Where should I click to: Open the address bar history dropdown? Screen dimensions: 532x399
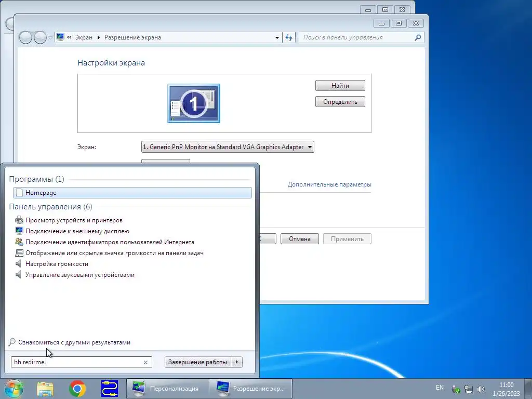[277, 37]
